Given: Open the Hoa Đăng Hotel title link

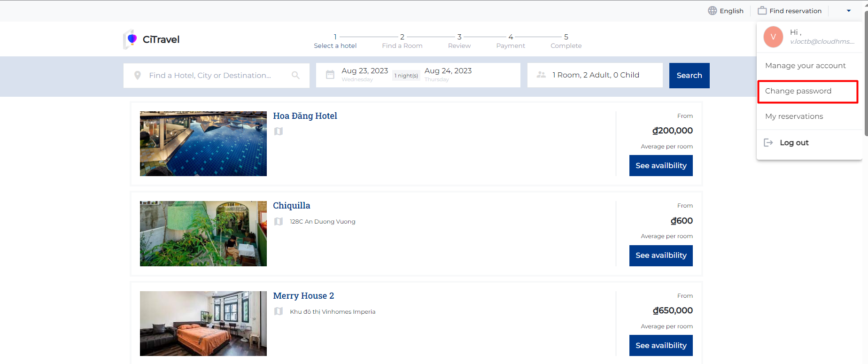Looking at the screenshot, I should (x=305, y=116).
